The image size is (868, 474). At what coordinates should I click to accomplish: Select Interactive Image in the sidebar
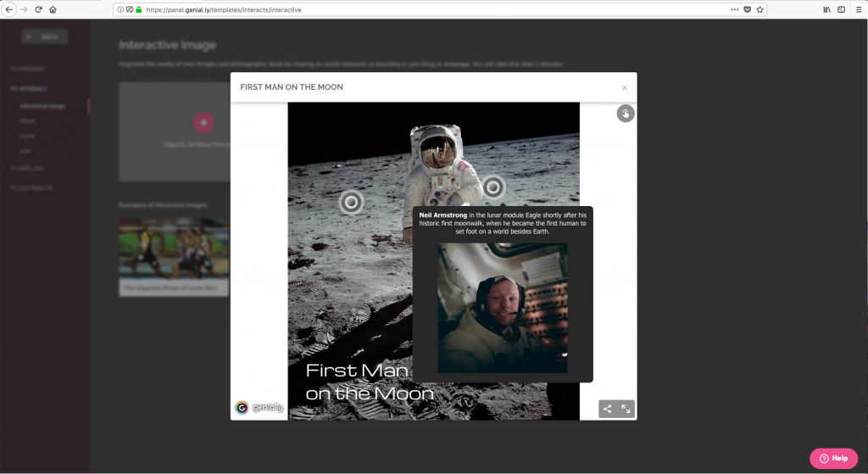point(42,106)
